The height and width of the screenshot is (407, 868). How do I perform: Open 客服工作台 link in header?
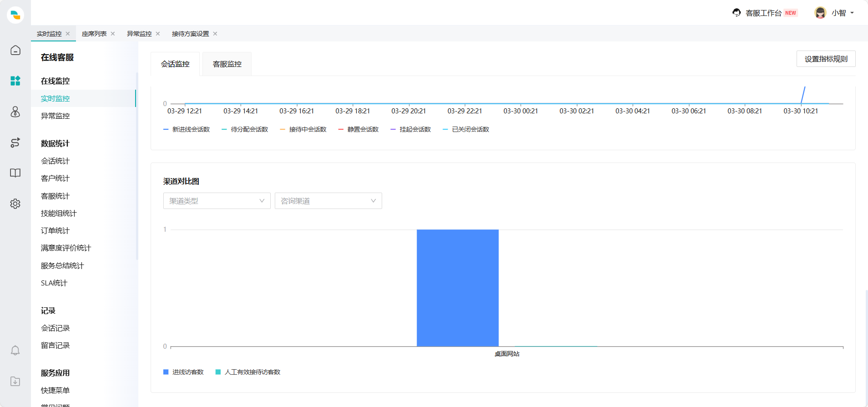tap(763, 13)
